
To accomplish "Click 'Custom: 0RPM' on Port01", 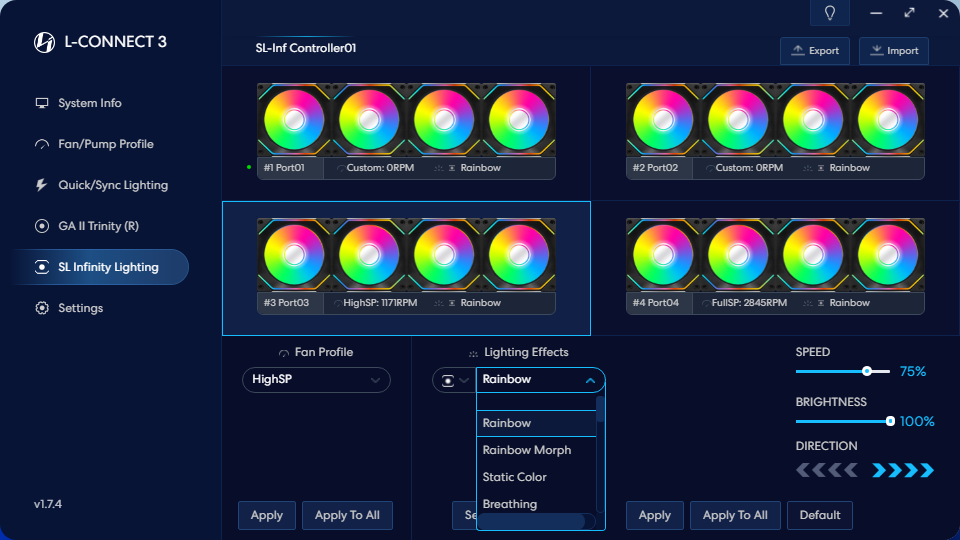I will 380,168.
